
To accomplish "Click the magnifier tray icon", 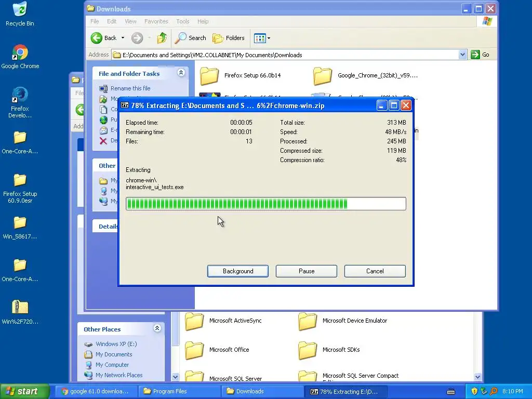I will [494, 392].
